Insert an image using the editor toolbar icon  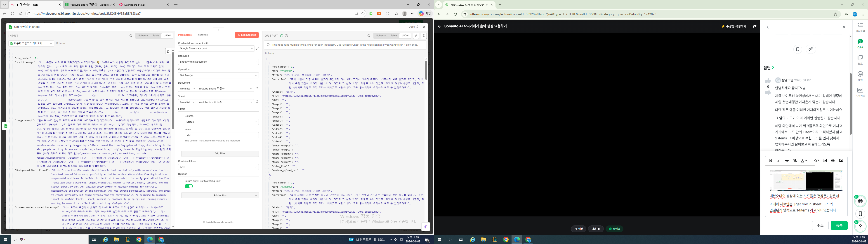point(841,160)
